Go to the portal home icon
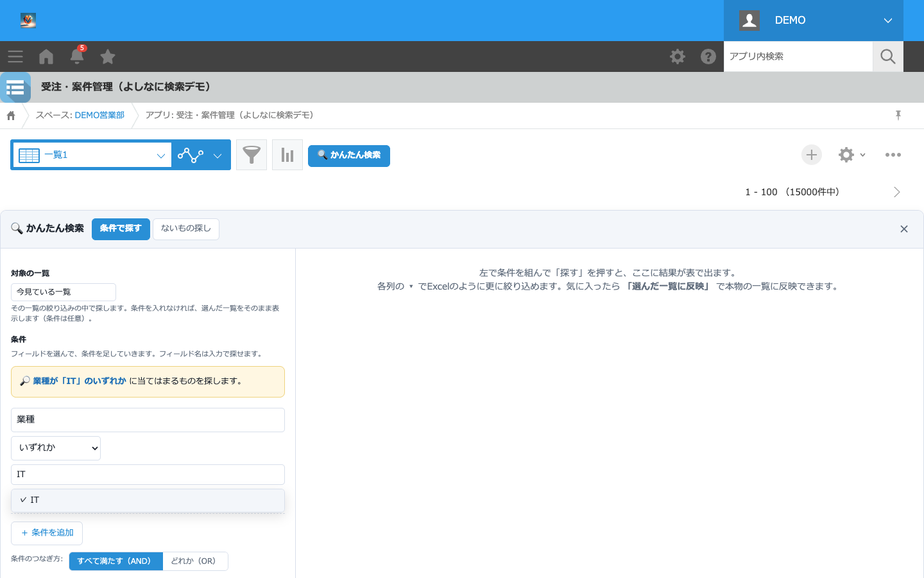924x578 pixels. point(46,57)
